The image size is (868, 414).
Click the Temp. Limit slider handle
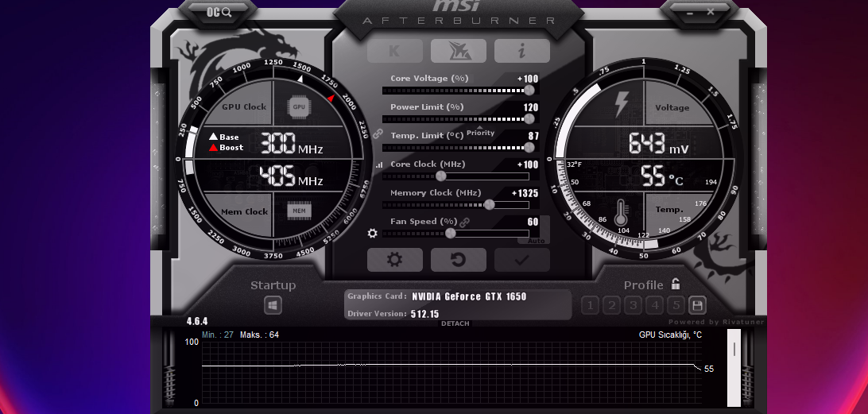(x=529, y=147)
